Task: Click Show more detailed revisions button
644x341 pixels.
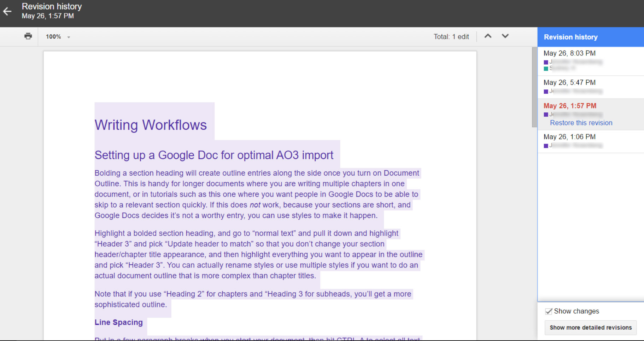Action: pos(591,328)
